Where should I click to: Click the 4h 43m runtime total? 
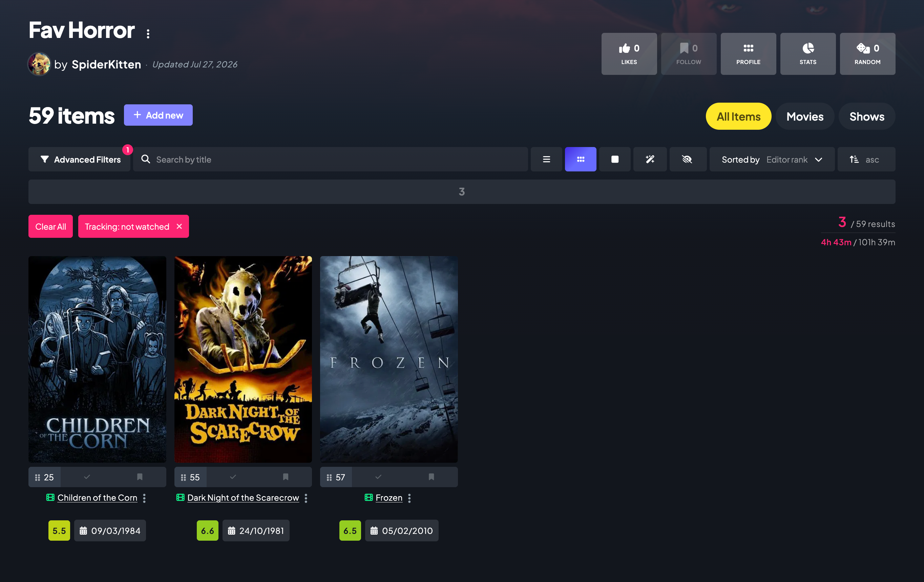[x=836, y=242]
